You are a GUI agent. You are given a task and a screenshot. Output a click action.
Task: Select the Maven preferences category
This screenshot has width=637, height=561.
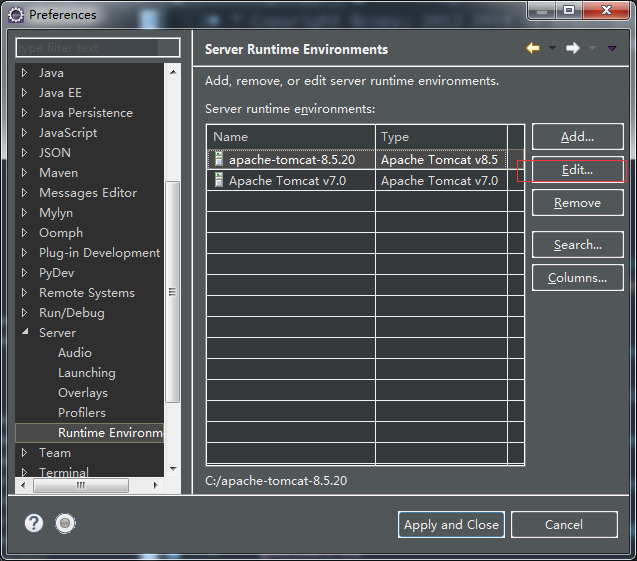[58, 173]
